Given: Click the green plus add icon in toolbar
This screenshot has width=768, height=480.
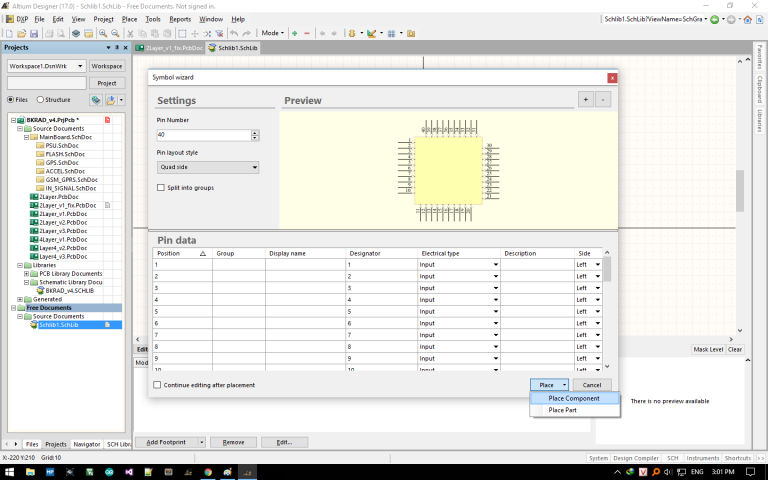Looking at the screenshot, I should (294, 33).
